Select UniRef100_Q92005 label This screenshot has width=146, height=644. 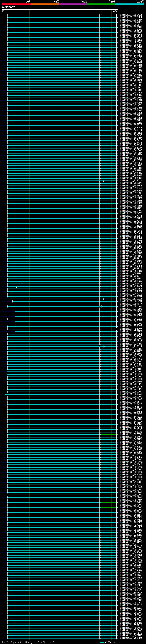(x=131, y=507)
